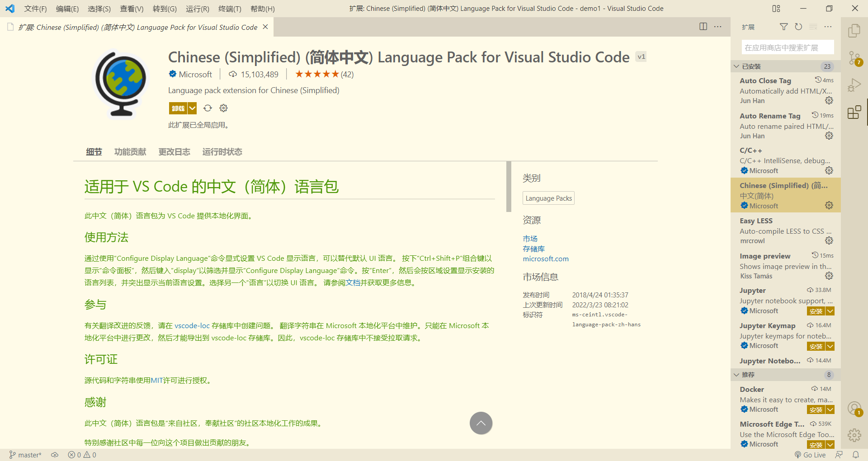The height and width of the screenshot is (461, 868).
Task: Open manage gear for Image preview
Action: click(x=829, y=276)
